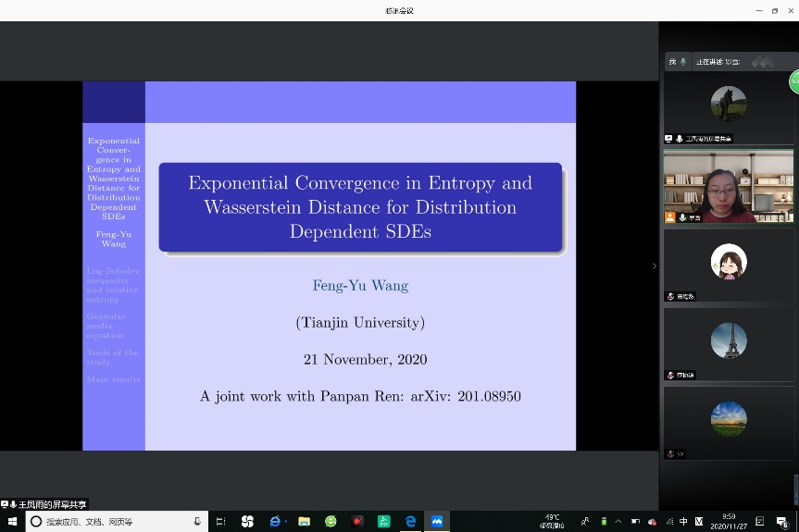
Task: Show hidden system tray icons
Action: coord(618,522)
